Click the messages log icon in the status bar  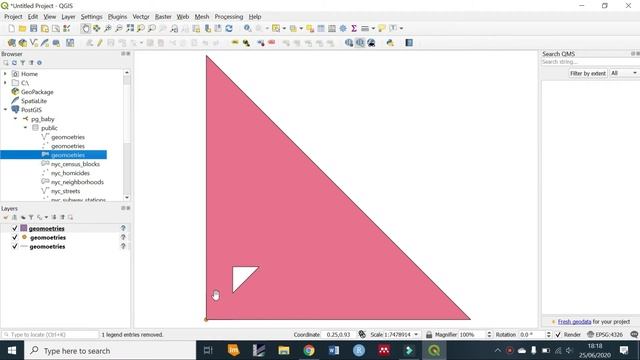(634, 334)
